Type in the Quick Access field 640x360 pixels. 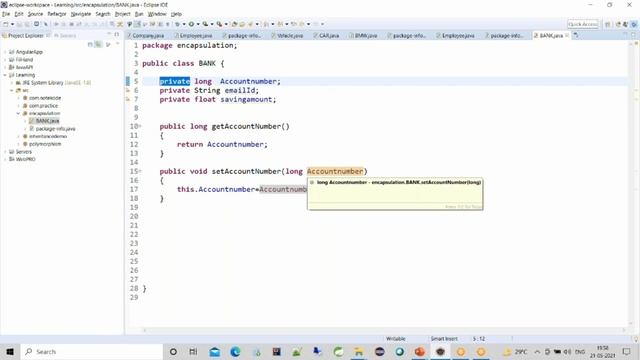(x=583, y=24)
